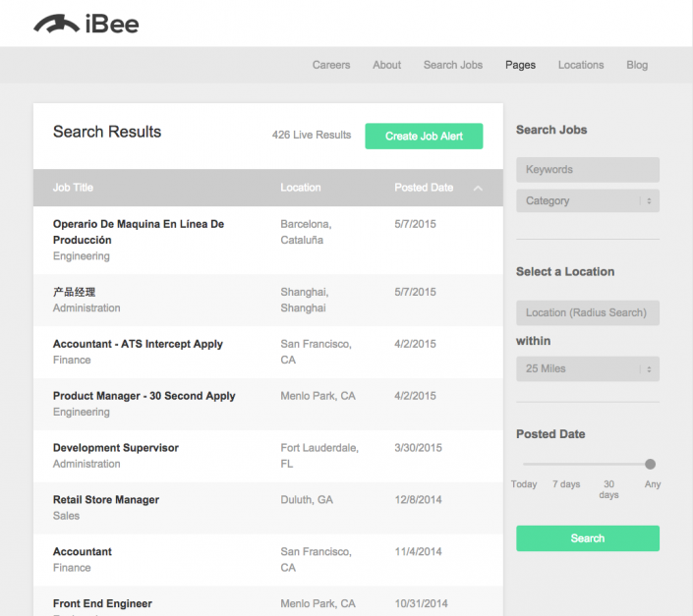
Task: Select Search Jobs in navigation
Action: [x=453, y=65]
